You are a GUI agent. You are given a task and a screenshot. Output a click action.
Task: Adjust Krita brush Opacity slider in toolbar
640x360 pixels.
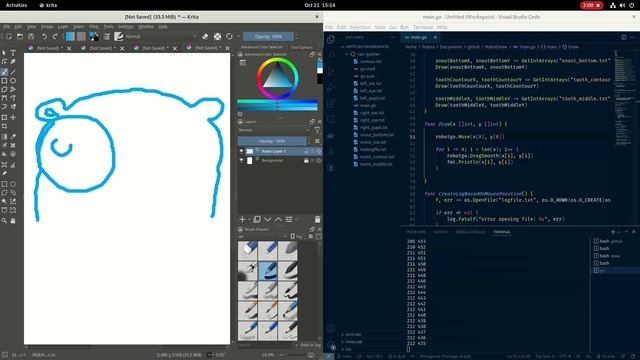tap(268, 36)
